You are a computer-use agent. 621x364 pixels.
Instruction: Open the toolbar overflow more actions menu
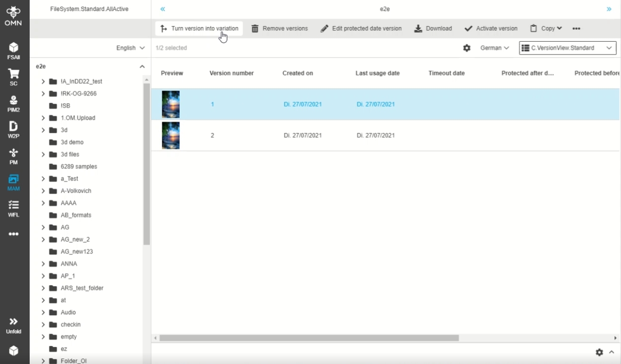576,29
